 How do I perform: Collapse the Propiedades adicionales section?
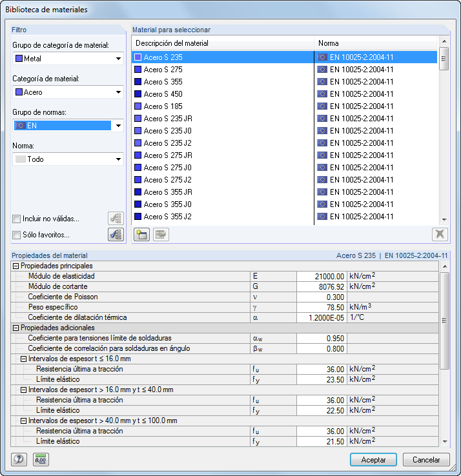pos(15,328)
